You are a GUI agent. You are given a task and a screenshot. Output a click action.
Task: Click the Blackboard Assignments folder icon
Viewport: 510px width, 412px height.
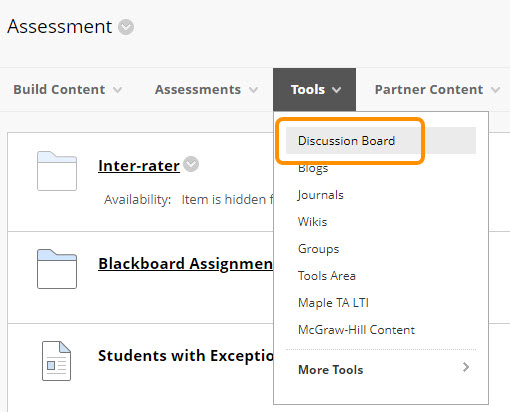click(x=57, y=269)
